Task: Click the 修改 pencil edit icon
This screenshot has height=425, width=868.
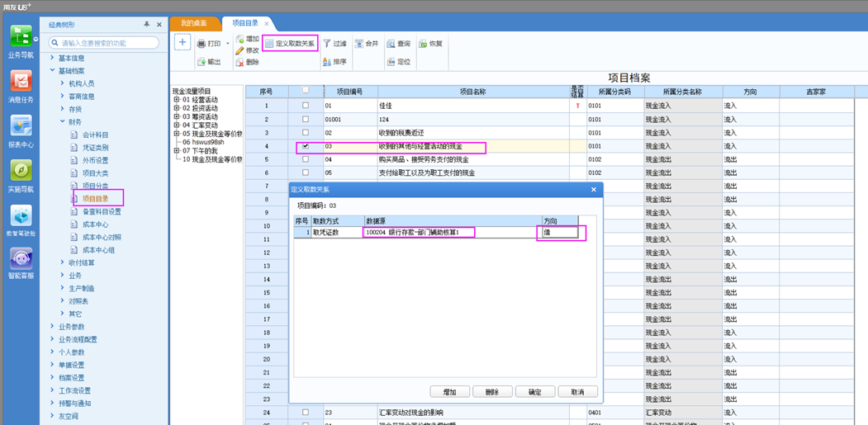Action: point(240,50)
